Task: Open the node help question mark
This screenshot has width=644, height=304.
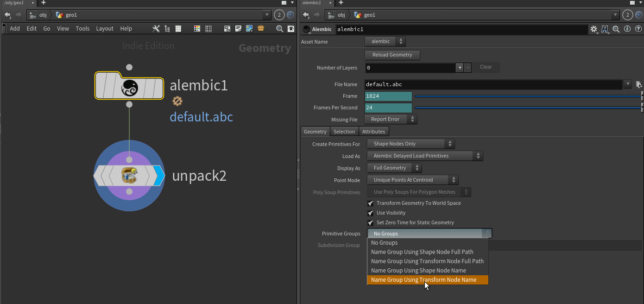Action: point(638,29)
